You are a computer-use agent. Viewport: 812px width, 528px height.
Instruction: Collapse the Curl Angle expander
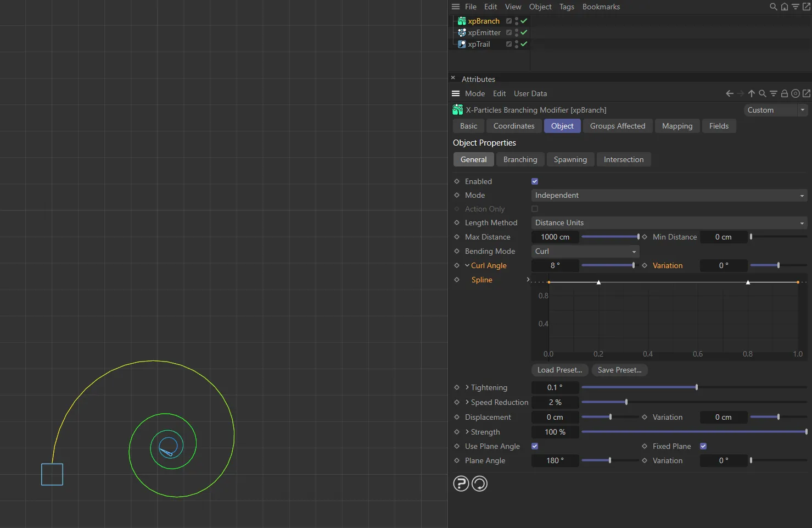[467, 265]
